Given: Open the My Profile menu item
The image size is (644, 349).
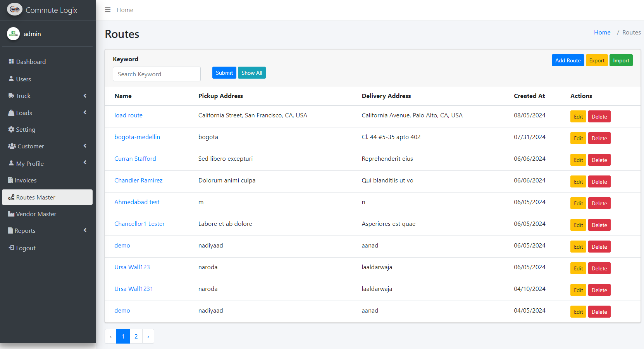Looking at the screenshot, I should coord(30,163).
